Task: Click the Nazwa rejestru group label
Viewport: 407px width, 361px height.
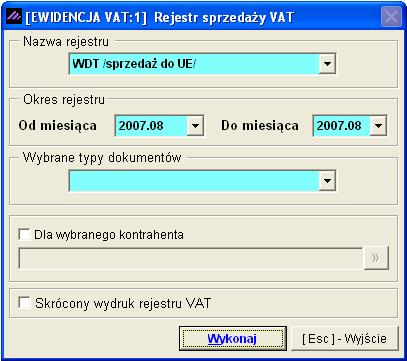Action: point(66,42)
